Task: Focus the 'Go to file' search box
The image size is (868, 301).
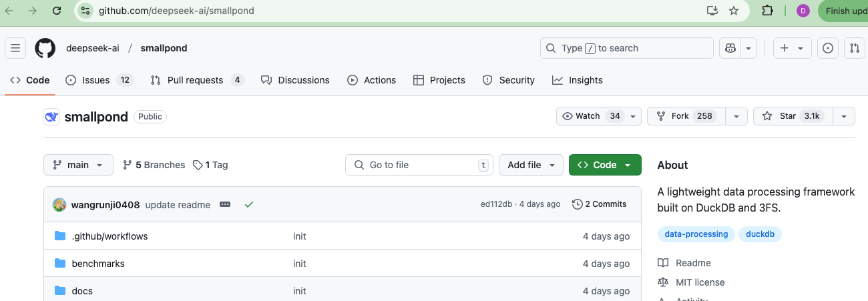Action: [419, 165]
